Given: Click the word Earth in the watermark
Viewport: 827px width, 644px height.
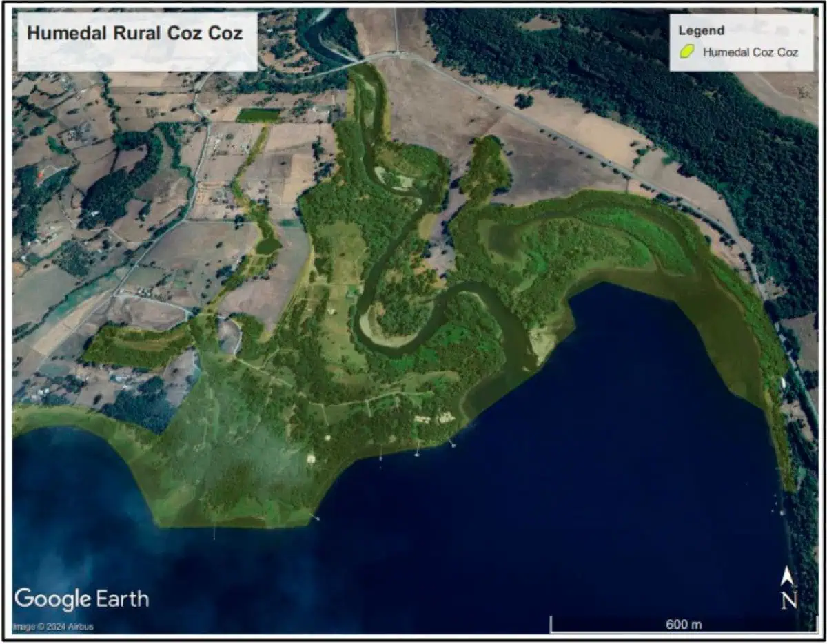Looking at the screenshot, I should (122, 599).
